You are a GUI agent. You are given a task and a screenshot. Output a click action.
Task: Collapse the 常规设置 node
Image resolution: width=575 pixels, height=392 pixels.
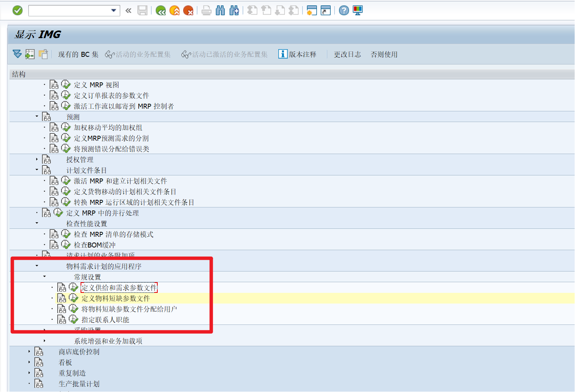click(x=44, y=276)
